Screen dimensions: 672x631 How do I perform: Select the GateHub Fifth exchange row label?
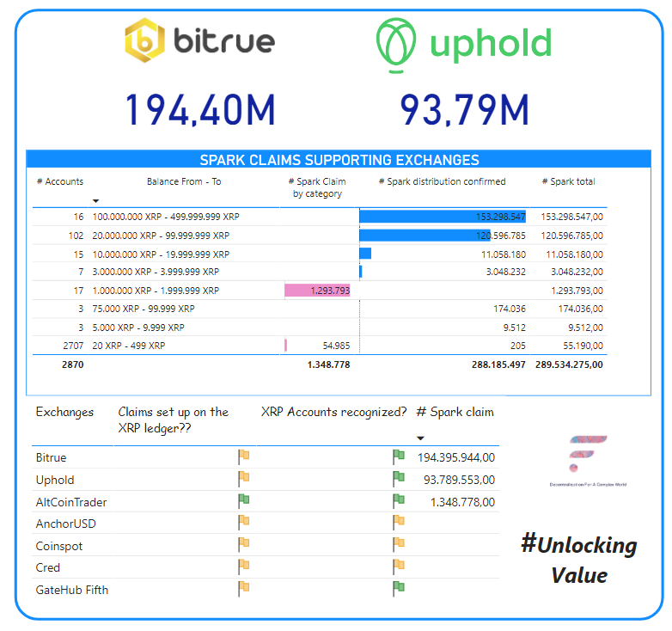click(72, 590)
